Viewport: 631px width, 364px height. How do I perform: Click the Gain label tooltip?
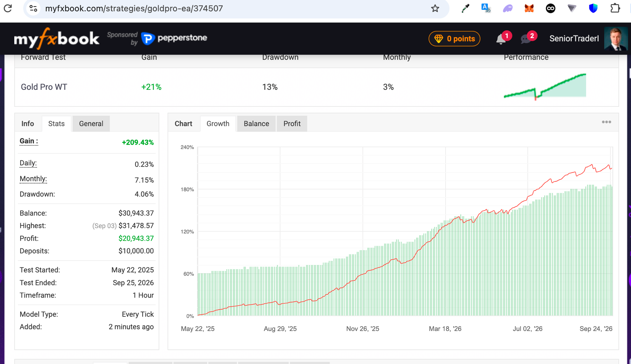[x=29, y=141]
